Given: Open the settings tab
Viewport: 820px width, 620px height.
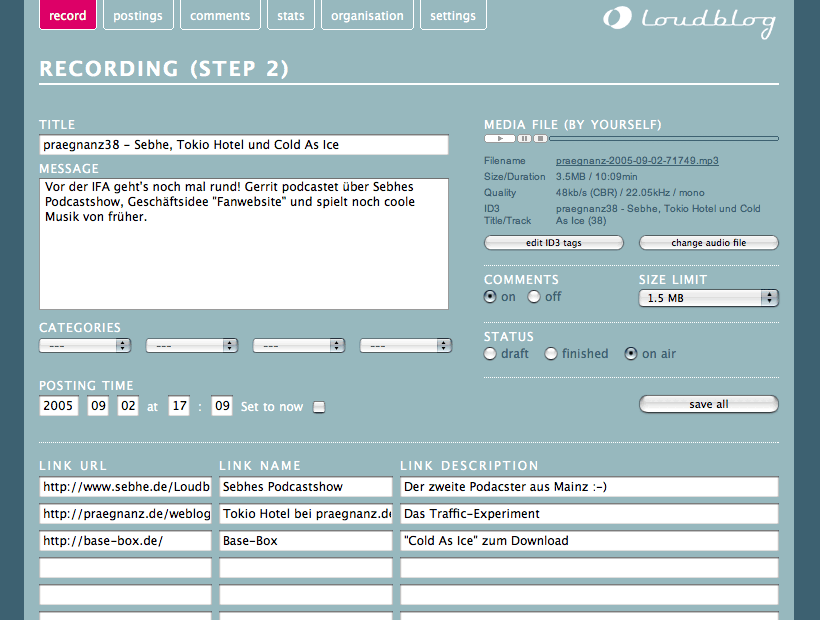Looking at the screenshot, I should pos(453,15).
